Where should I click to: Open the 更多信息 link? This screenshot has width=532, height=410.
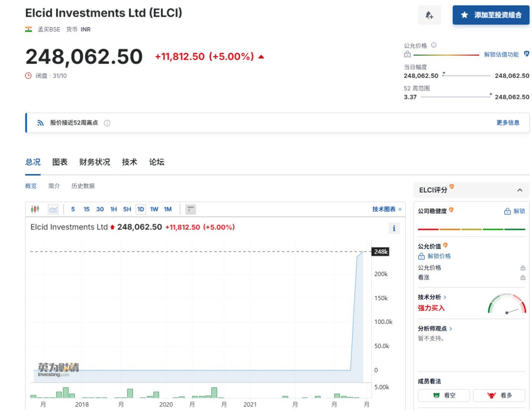click(508, 123)
